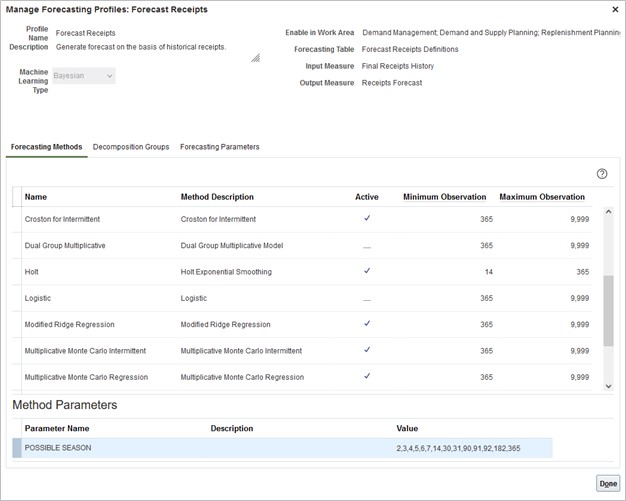Image resolution: width=626 pixels, height=501 pixels.
Task: Switch to Decomposition Groups tab
Action: 131,147
